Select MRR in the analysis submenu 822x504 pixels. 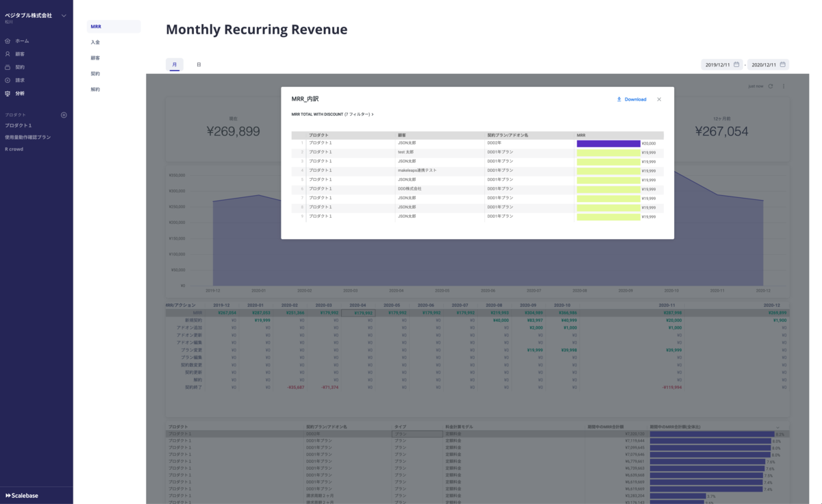coord(114,27)
